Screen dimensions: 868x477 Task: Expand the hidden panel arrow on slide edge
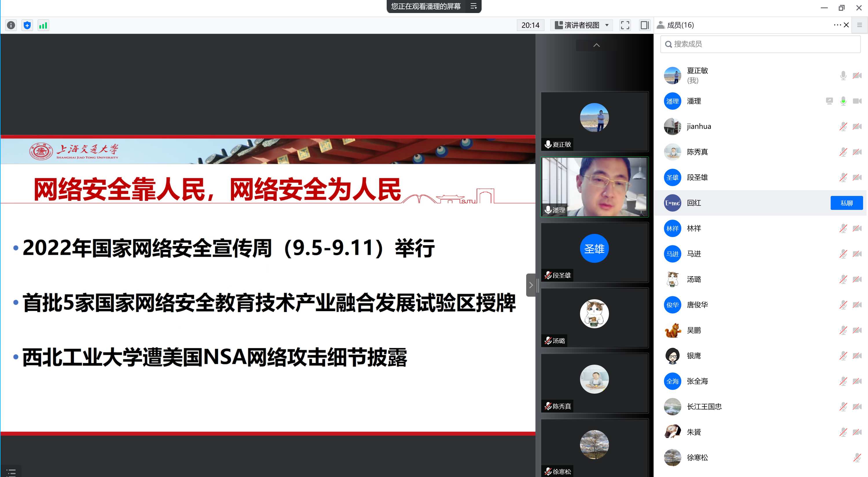531,285
